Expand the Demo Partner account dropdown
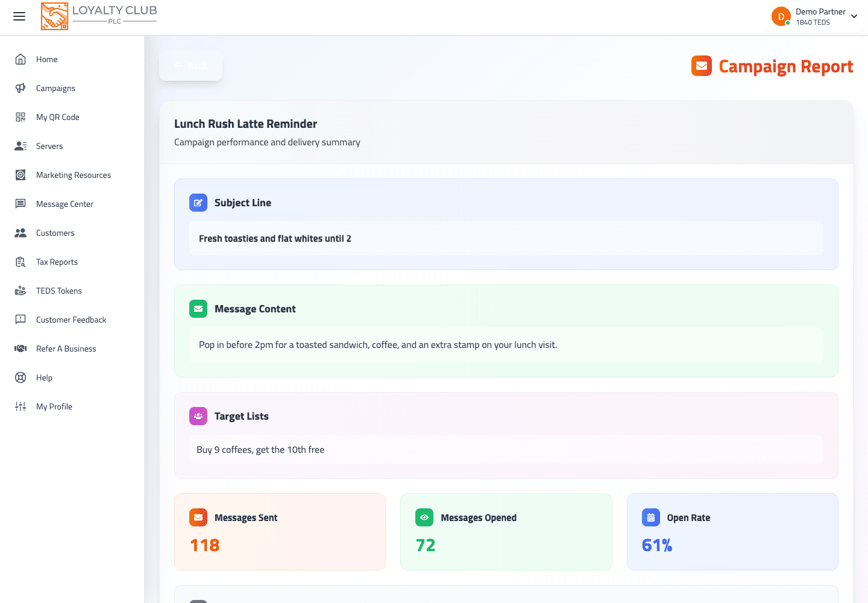The height and width of the screenshot is (603, 868). [854, 16]
